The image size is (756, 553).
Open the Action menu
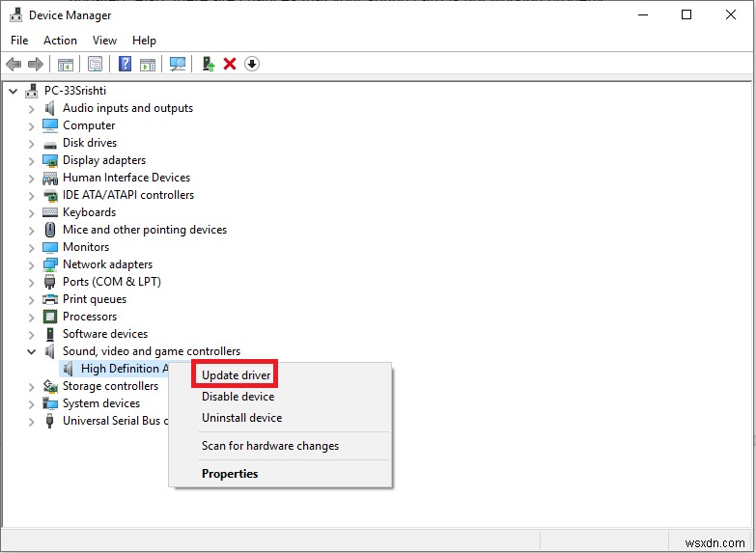click(60, 40)
